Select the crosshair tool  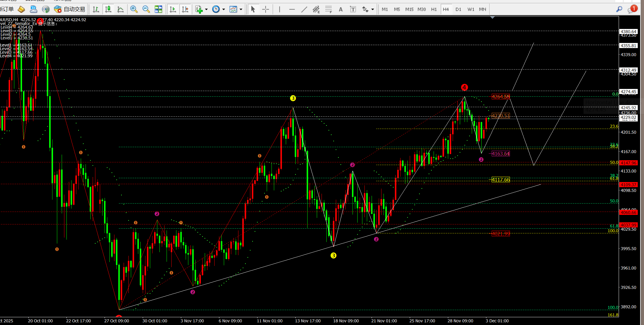pos(265,9)
